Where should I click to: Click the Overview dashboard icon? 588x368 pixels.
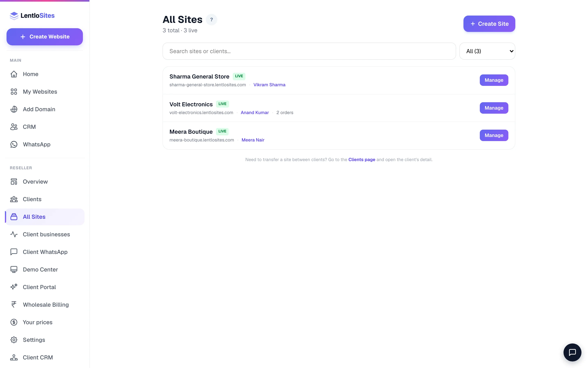tap(14, 182)
